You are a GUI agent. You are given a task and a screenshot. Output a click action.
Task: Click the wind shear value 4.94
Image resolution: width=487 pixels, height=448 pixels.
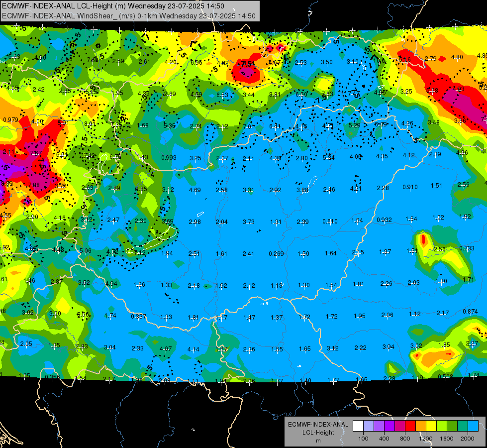tap(111, 283)
